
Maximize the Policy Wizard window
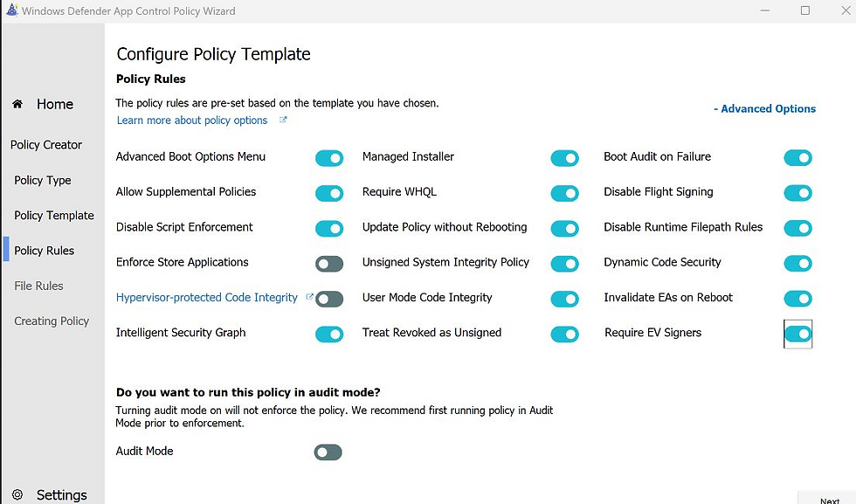tap(805, 10)
